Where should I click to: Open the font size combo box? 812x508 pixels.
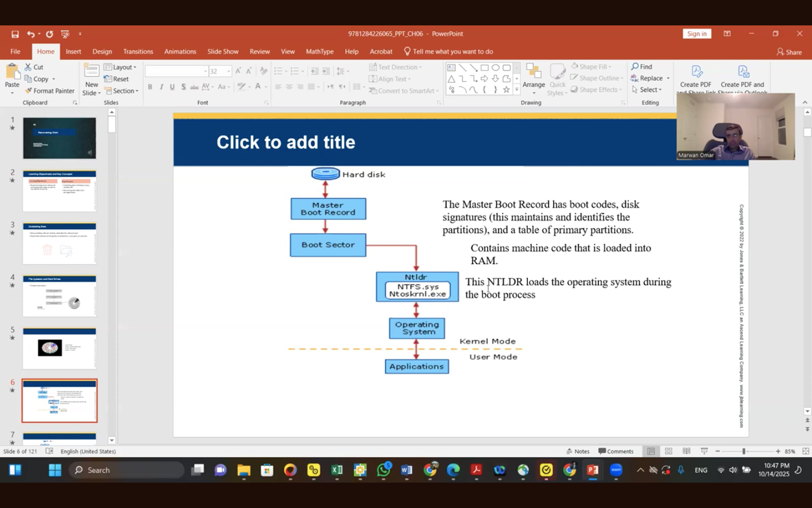pyautogui.click(x=220, y=71)
